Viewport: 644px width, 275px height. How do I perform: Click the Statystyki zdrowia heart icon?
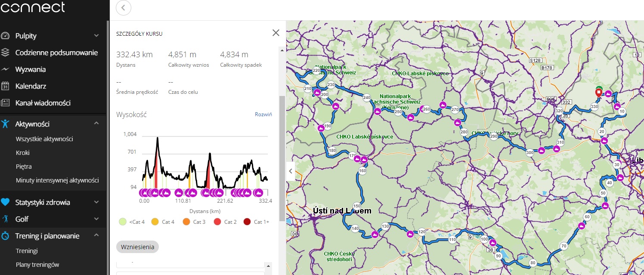[x=5, y=202]
